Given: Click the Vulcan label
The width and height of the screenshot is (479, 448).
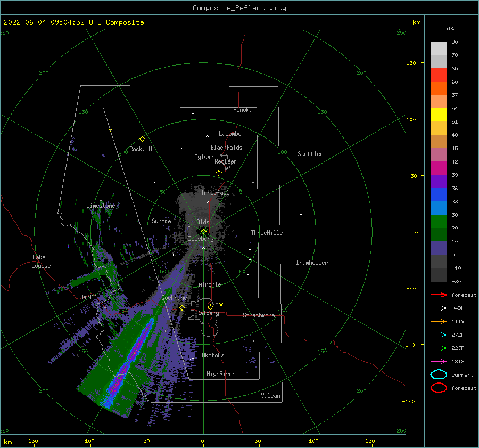Looking at the screenshot, I should 271,396.
